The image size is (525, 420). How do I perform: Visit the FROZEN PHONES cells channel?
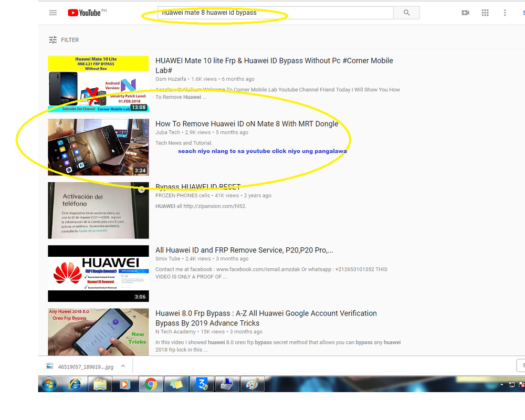183,196
